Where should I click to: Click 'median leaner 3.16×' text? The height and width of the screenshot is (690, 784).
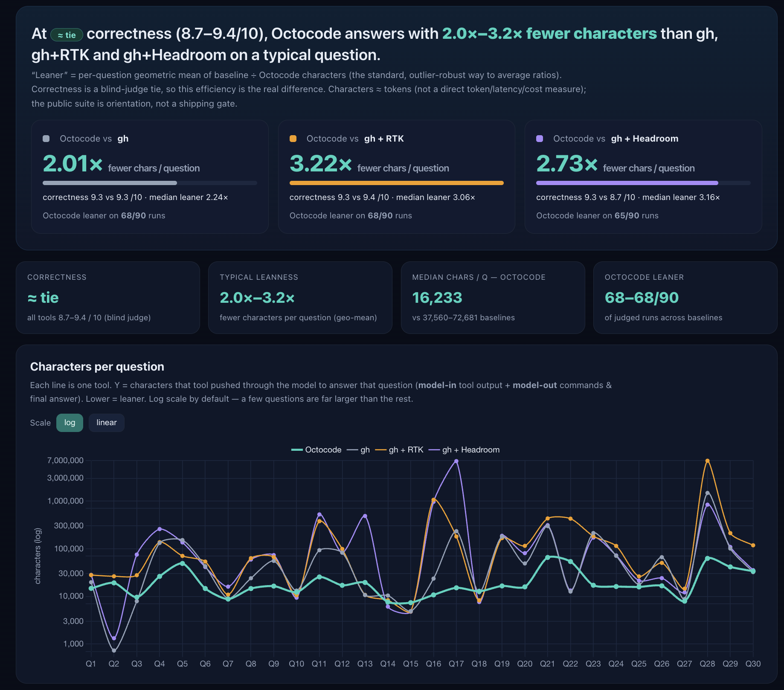(681, 197)
